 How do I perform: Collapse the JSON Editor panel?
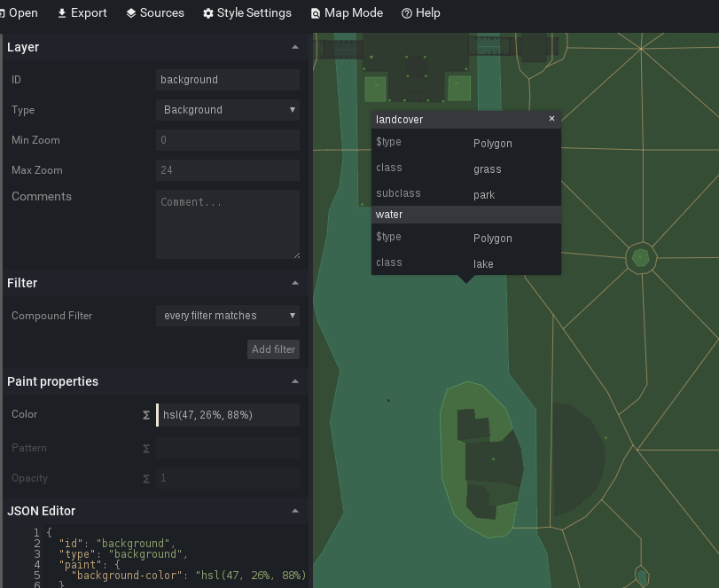[295, 511]
